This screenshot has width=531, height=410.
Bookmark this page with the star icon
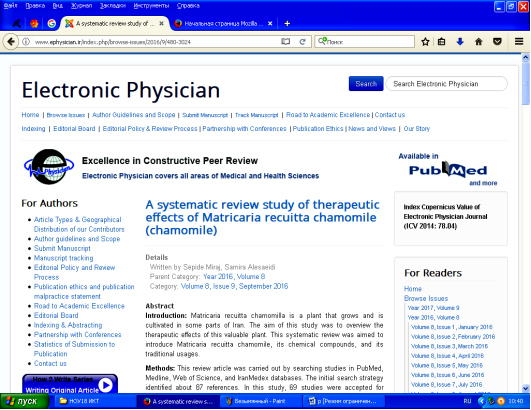click(x=425, y=42)
